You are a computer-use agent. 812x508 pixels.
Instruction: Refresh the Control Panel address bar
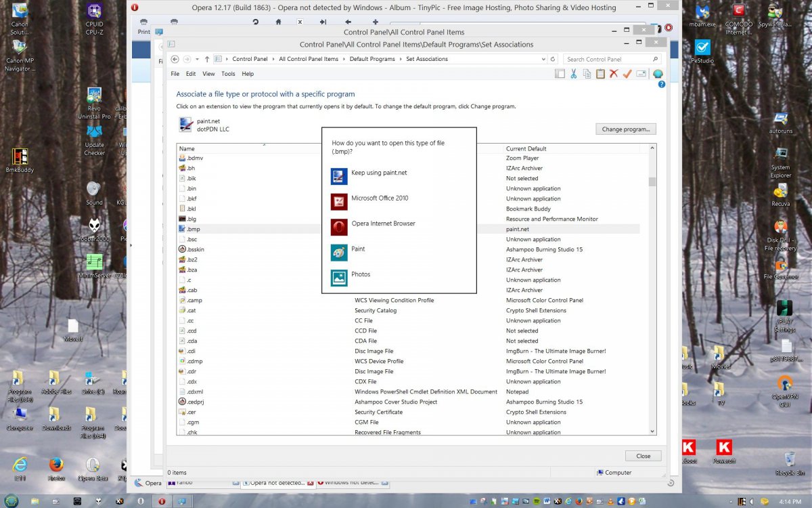[553, 59]
